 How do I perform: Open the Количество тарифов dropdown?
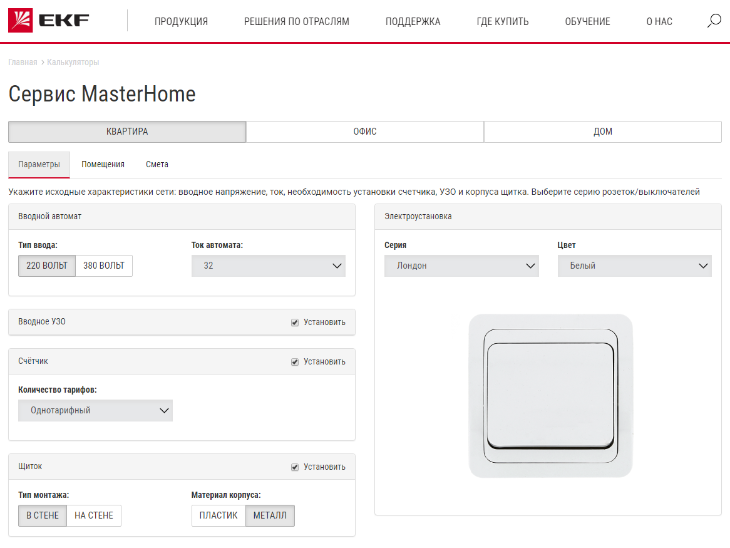[x=95, y=411]
